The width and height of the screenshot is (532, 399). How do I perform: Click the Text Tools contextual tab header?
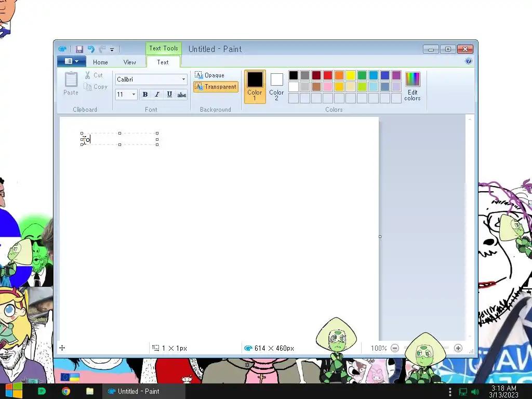(x=164, y=48)
